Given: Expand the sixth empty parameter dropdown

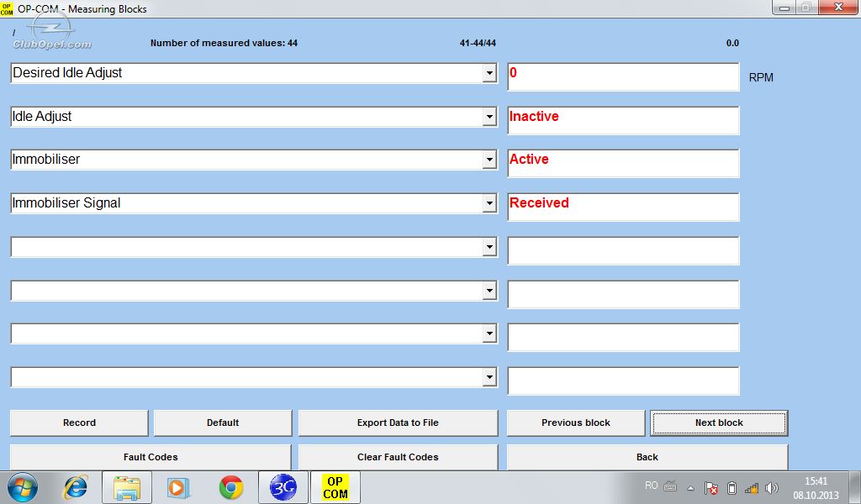Looking at the screenshot, I should click(489, 290).
